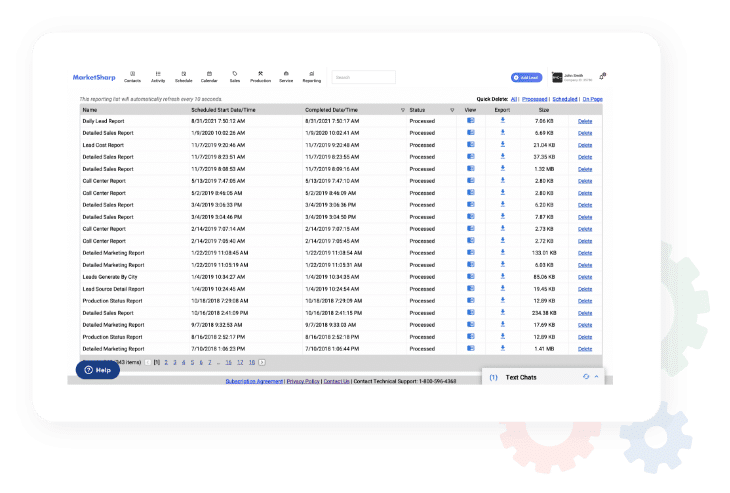Open the Activity navigation icon
This screenshot has width=730, height=493.
click(x=158, y=77)
